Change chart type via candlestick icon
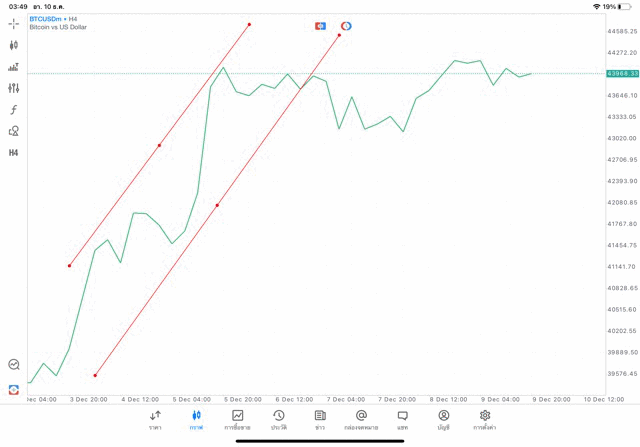 click(14, 45)
